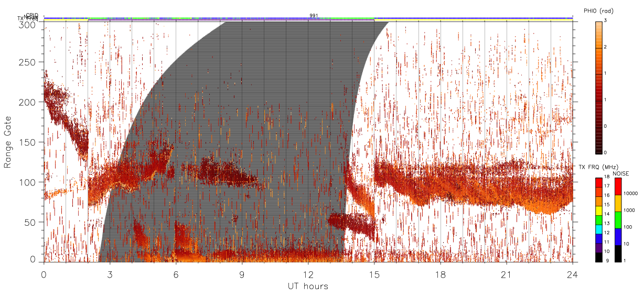Viewport: 644px width, 297px height.
Task: Click the '12' UT hours tick label
Action: pyautogui.click(x=308, y=274)
